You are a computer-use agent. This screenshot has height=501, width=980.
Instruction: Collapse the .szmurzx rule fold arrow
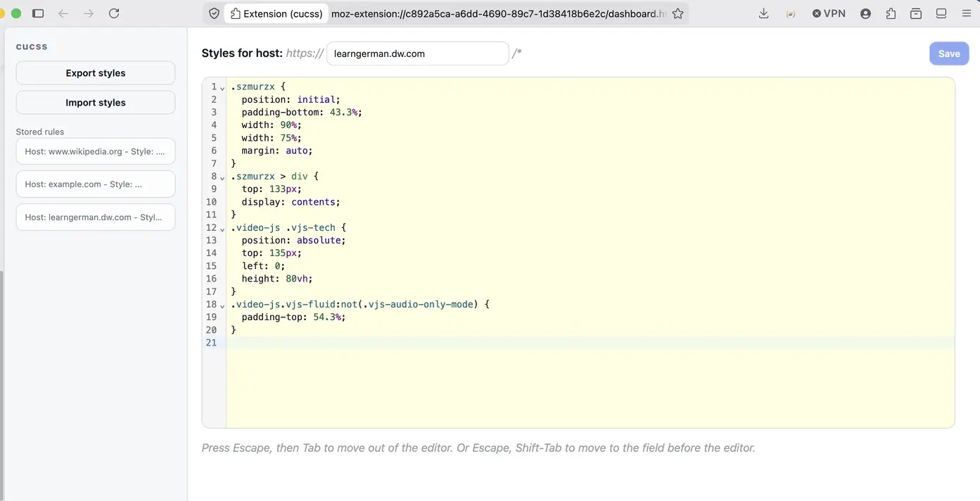[222, 87]
